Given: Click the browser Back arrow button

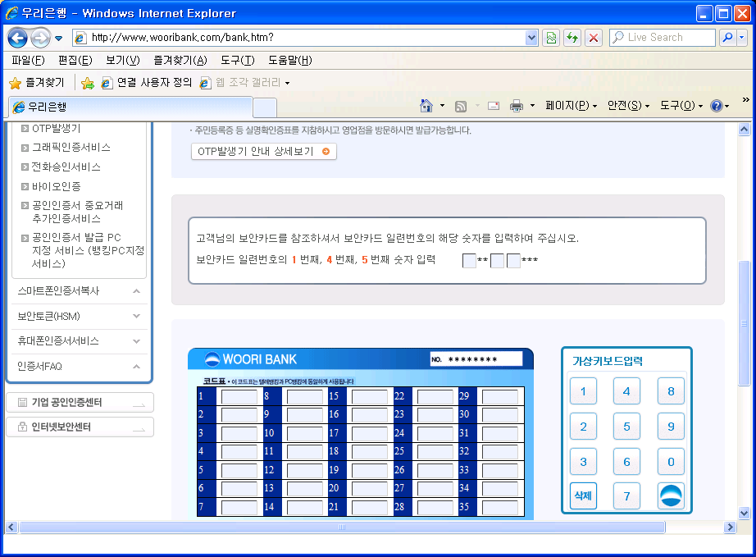Looking at the screenshot, I should [18, 38].
